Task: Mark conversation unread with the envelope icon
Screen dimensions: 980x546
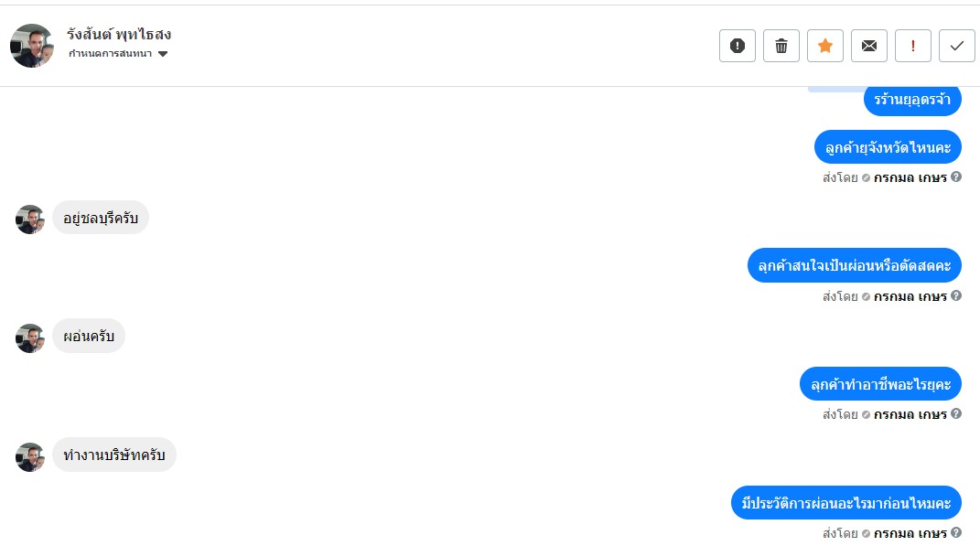Action: [x=869, y=46]
